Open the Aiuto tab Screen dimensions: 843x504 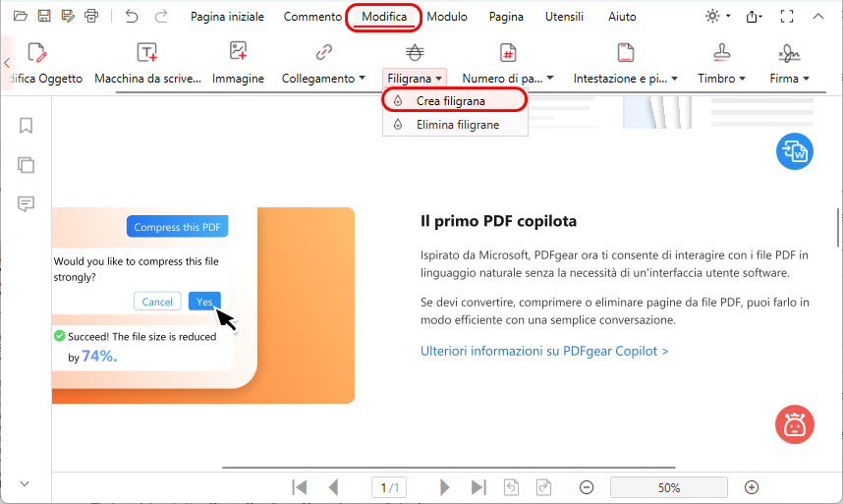tap(622, 17)
